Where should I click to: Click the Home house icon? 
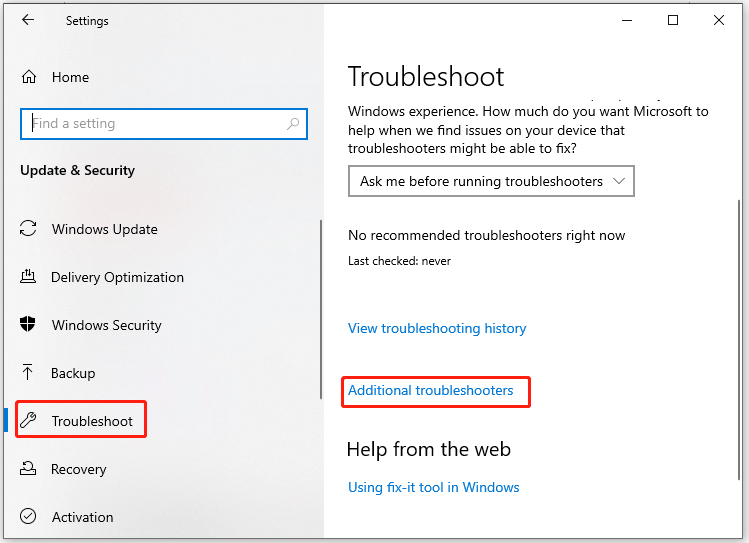29,77
